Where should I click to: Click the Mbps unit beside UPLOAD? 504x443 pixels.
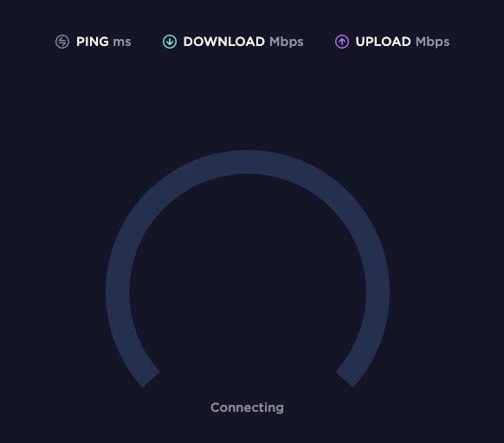[432, 42]
